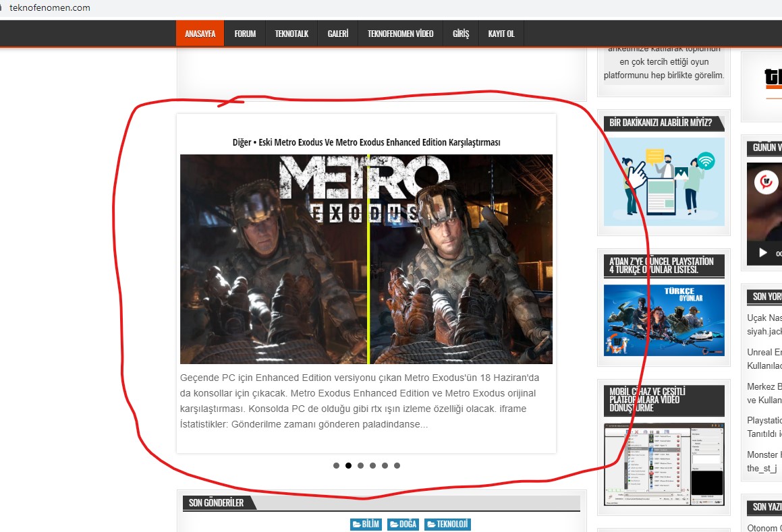Select the fifth slider dot
Viewport: 782px width, 532px height.
pyautogui.click(x=385, y=466)
